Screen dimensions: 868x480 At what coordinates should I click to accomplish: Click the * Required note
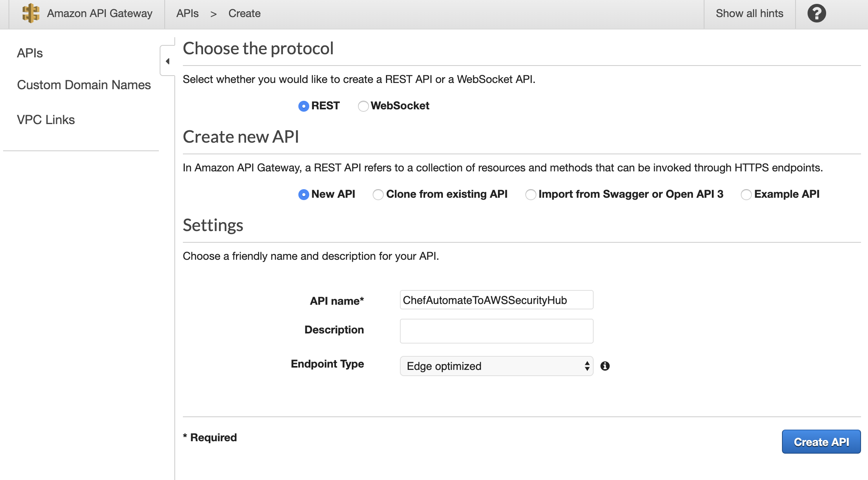pos(210,437)
